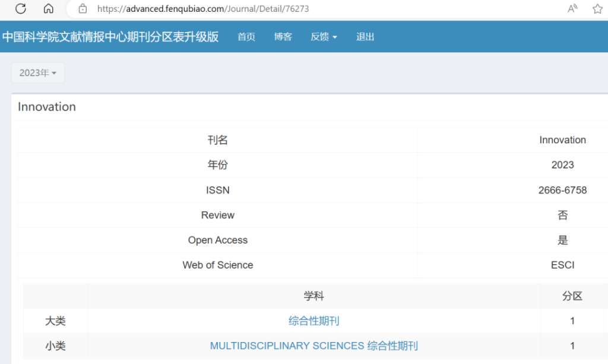Click the 刊名 row label
Viewport: 608px width, 364px height.
click(x=217, y=140)
